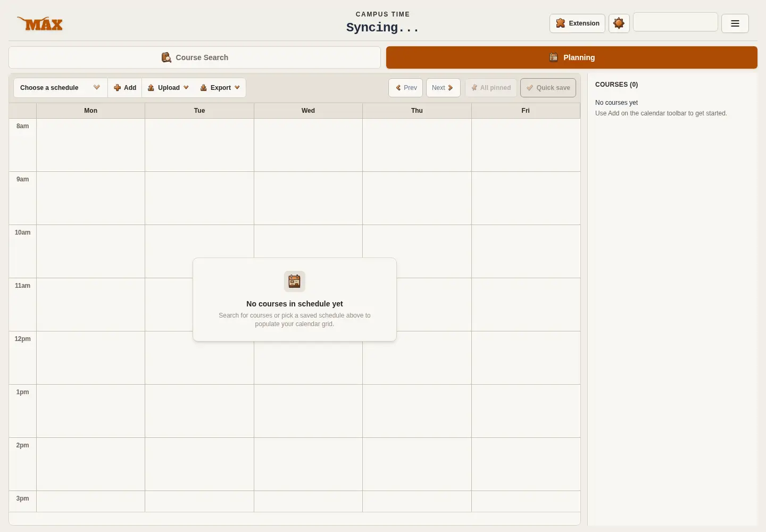Expand the Upload menu
Image resolution: width=766 pixels, height=532 pixels.
click(x=168, y=88)
